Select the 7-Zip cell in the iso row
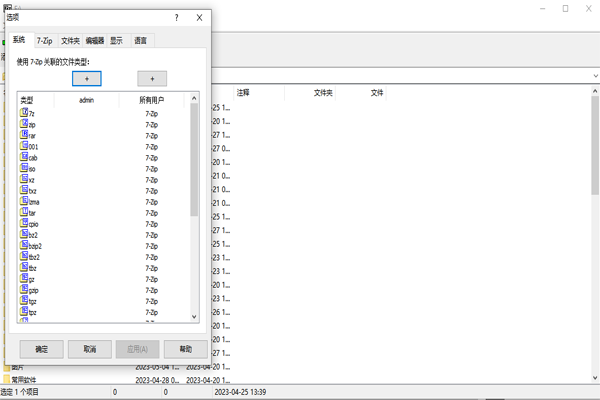The height and width of the screenshot is (400, 600). click(152, 169)
